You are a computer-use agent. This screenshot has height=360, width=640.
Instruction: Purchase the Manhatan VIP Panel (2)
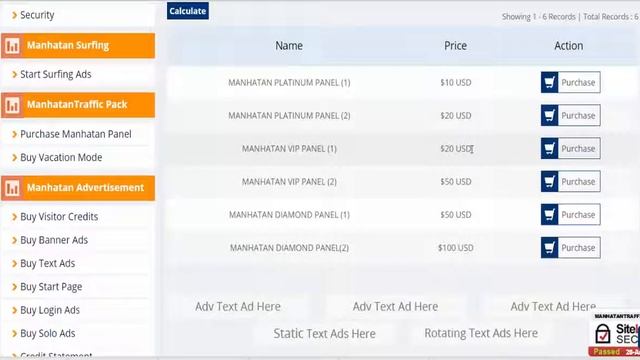tap(571, 182)
